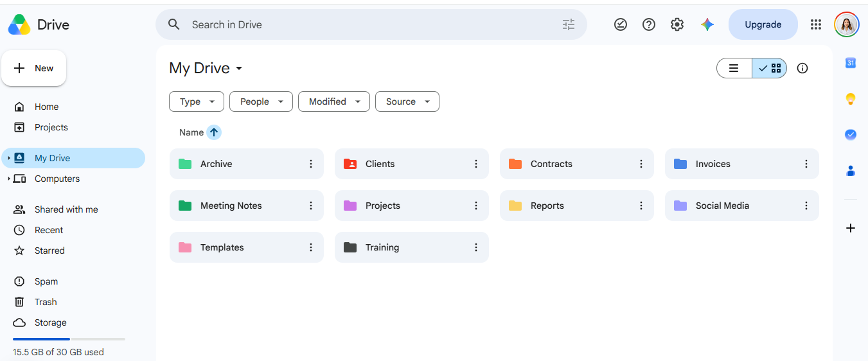Get add-ons with the plus icon
The height and width of the screenshot is (361, 868).
[x=851, y=228]
